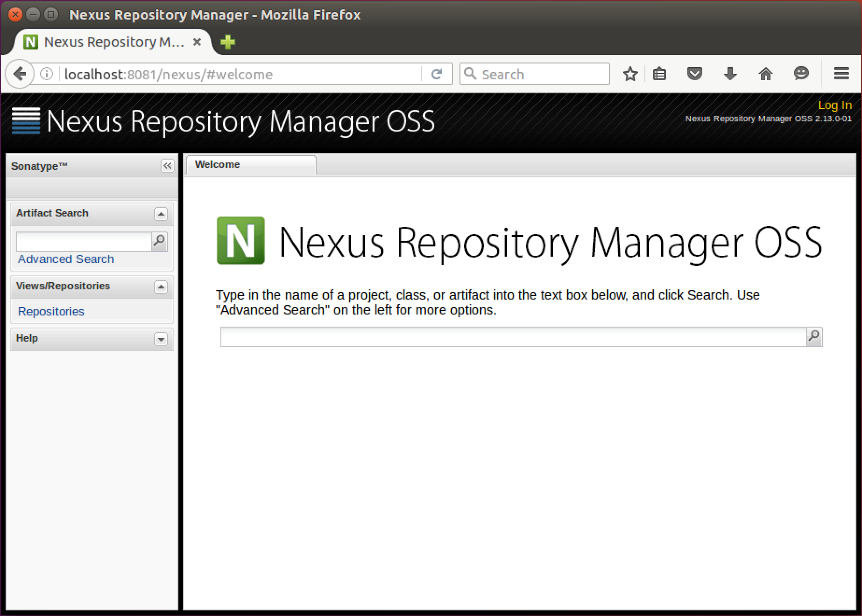Image resolution: width=862 pixels, height=616 pixels.
Task: Open the Firefox hamburger menu
Action: point(841,74)
